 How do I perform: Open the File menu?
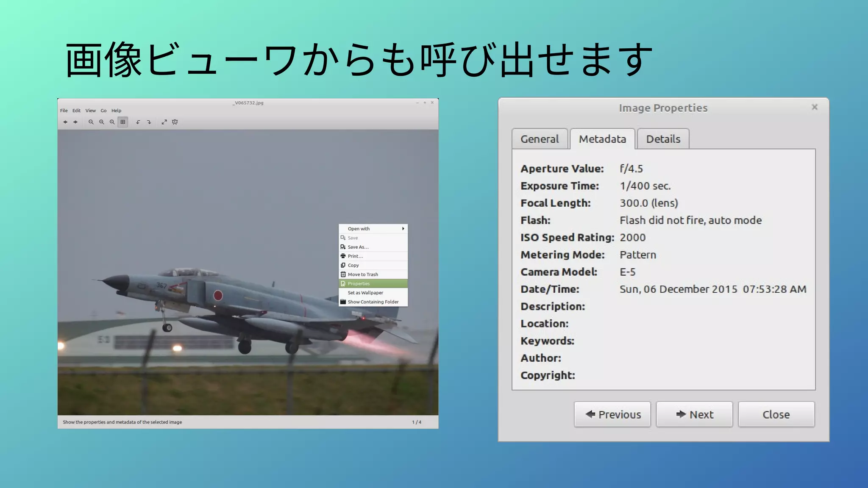coord(64,111)
